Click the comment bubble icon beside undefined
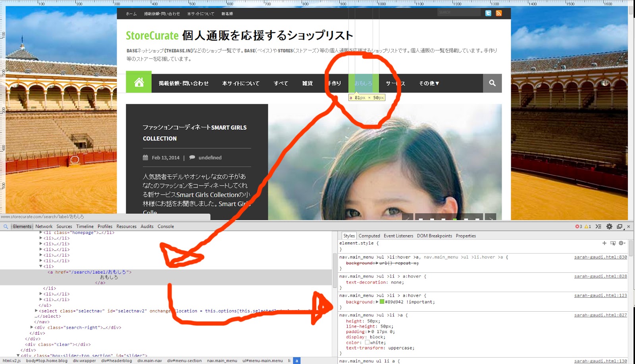 click(x=192, y=157)
